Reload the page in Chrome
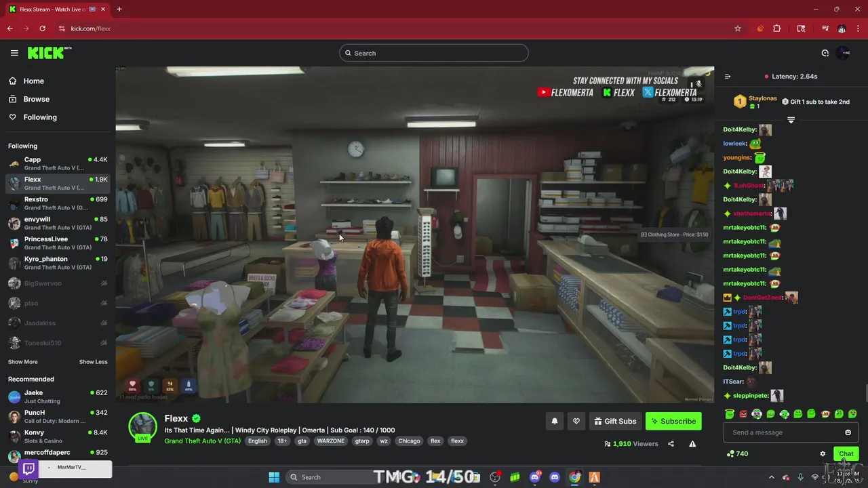The image size is (868, 488). click(x=42, y=28)
